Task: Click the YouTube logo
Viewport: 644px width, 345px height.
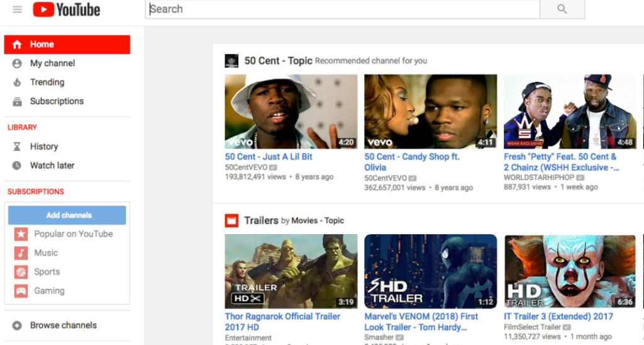Action: pyautogui.click(x=67, y=9)
